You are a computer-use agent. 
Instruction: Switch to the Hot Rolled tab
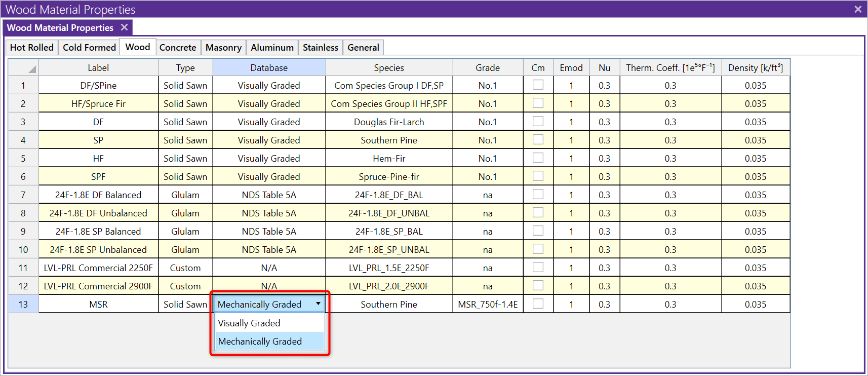pos(31,48)
